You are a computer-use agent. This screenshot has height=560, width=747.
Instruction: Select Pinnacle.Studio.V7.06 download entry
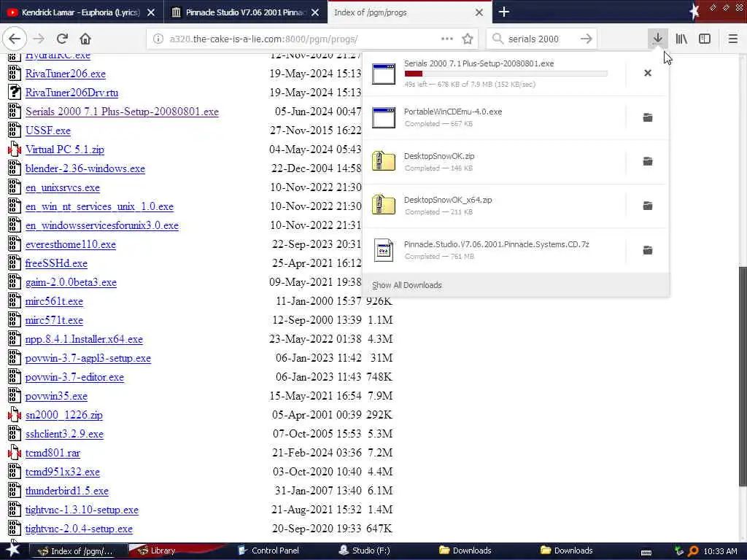(x=495, y=250)
